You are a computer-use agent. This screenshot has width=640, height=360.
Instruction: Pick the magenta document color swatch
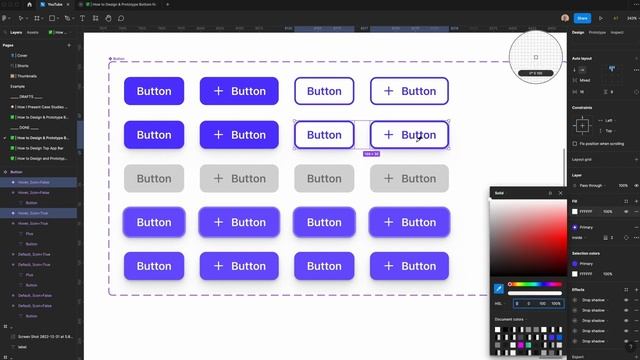click(x=521, y=345)
